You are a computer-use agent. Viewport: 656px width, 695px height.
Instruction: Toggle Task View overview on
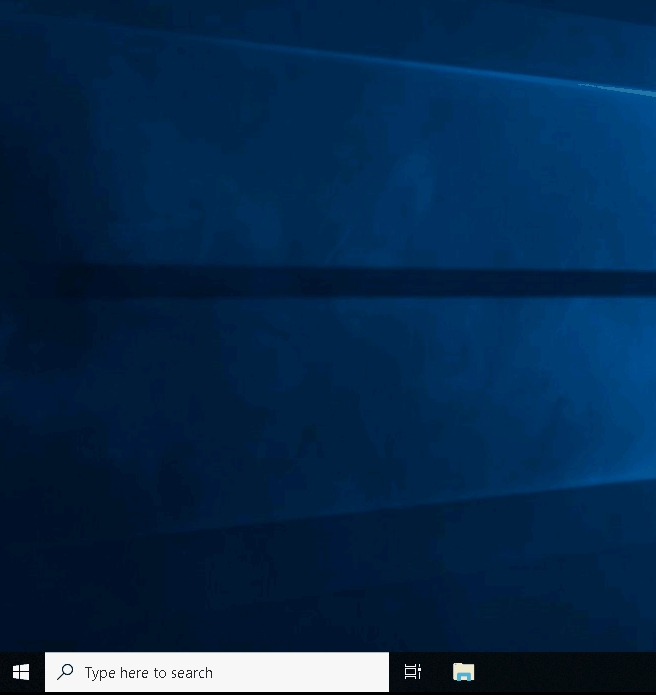tap(412, 673)
